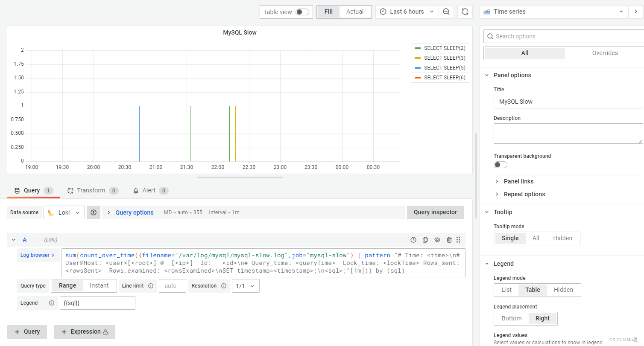Viewport: 644px width, 346px height.
Task: Click the data source help icon
Action: (x=94, y=212)
